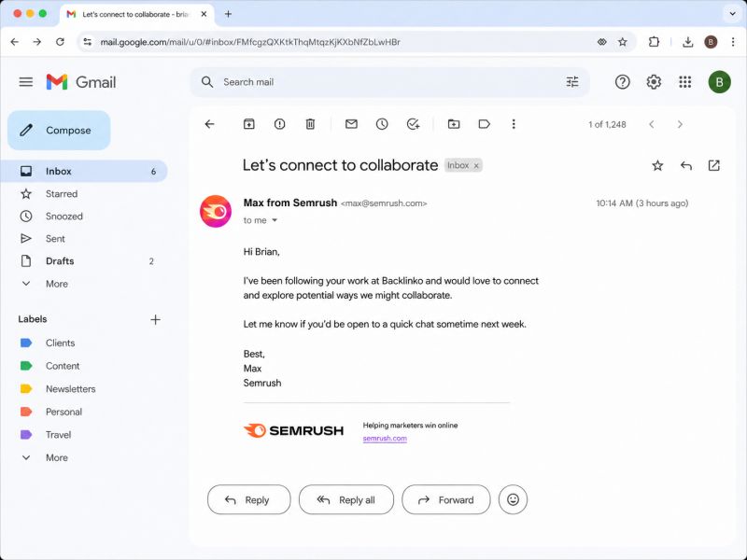Screen dimensions: 747x560
Task: Open Google account avatar B
Action: tap(719, 82)
